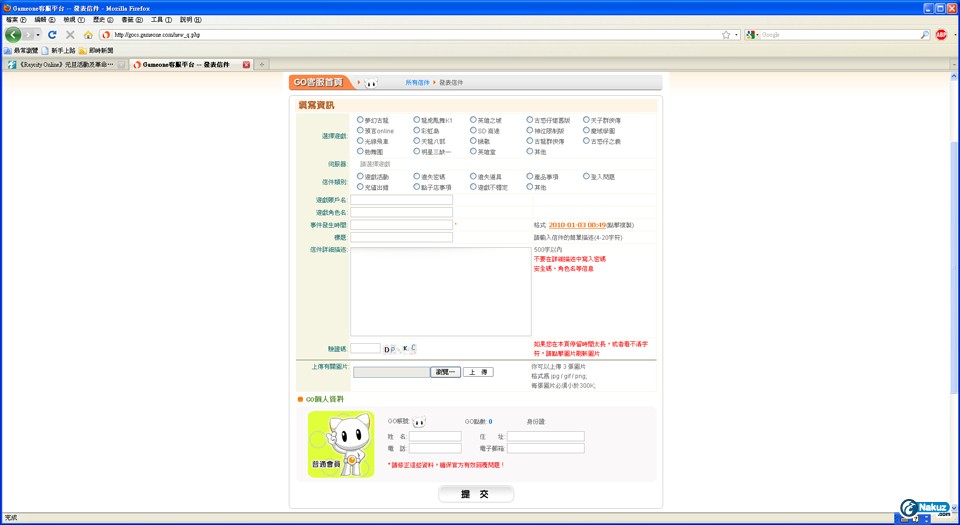The image size is (960, 525).
Task: Click the detailed description text area
Action: pyautogui.click(x=441, y=291)
